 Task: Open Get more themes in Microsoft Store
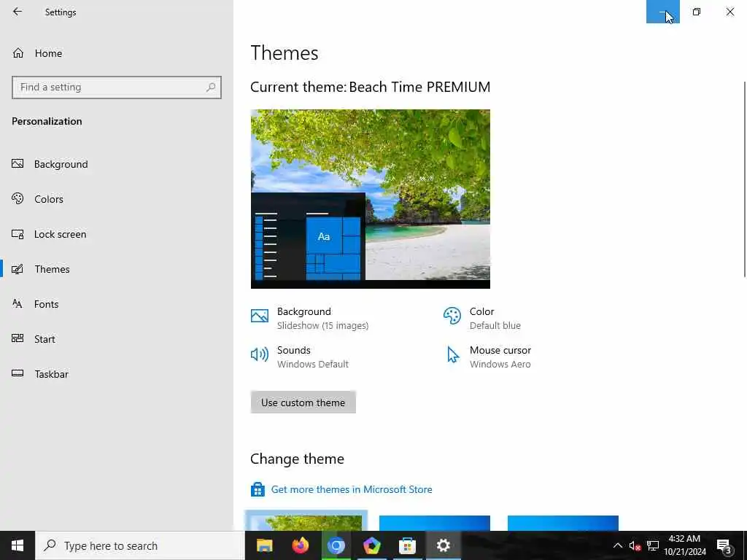[352, 489]
